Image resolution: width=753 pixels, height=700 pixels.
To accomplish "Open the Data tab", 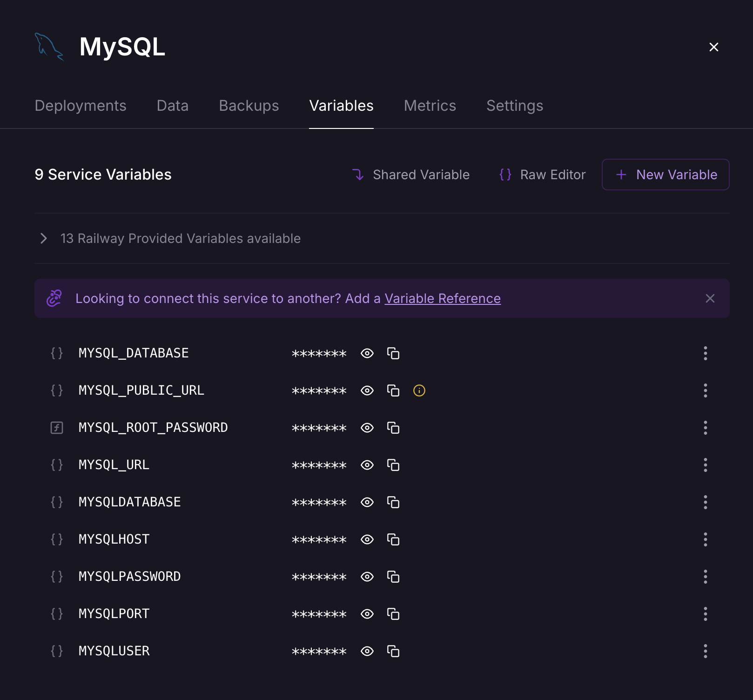I will (x=173, y=106).
